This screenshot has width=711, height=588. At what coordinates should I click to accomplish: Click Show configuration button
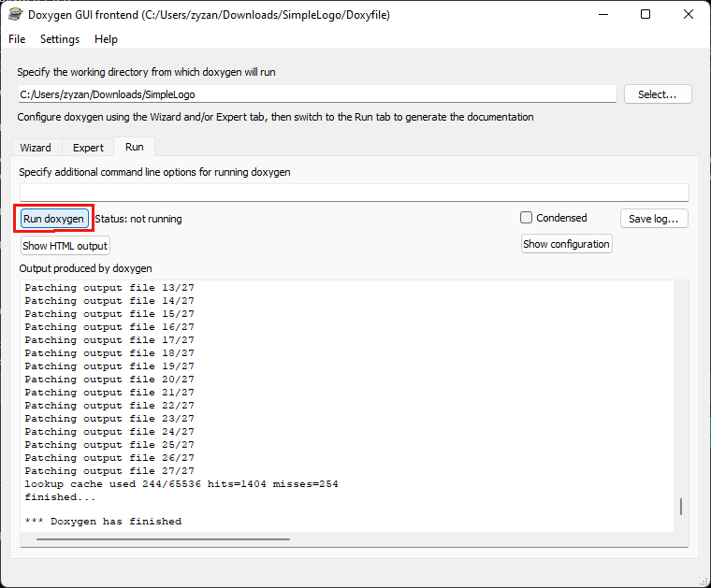566,244
